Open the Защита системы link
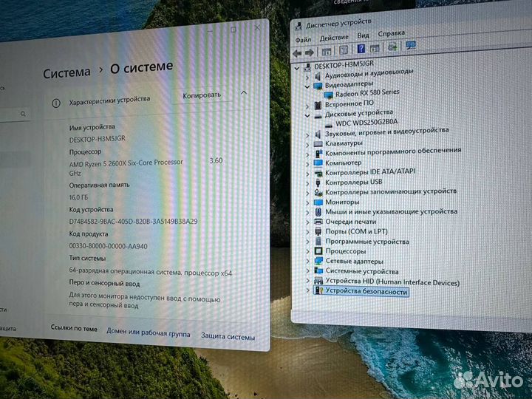Image resolution: width=532 pixels, height=399 pixels. pos(228,337)
